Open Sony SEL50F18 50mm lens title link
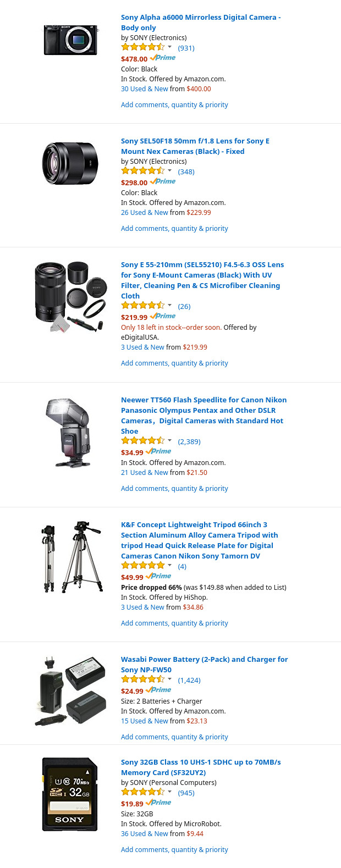 tap(195, 146)
